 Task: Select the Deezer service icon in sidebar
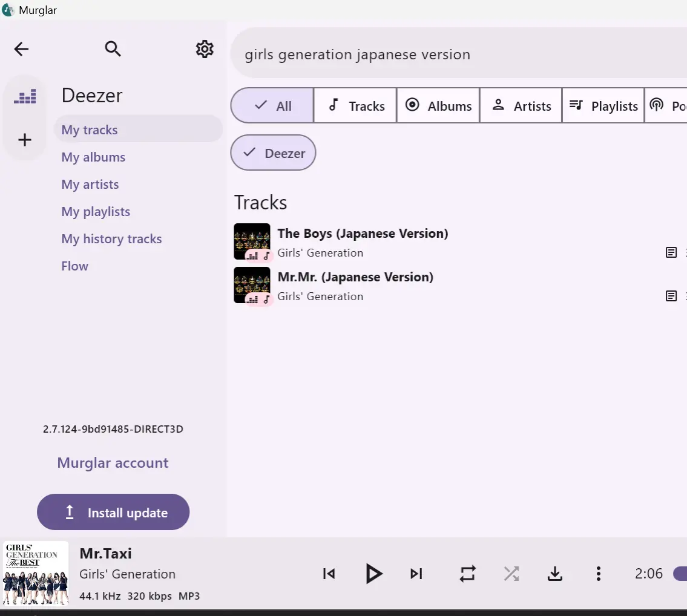tap(25, 97)
